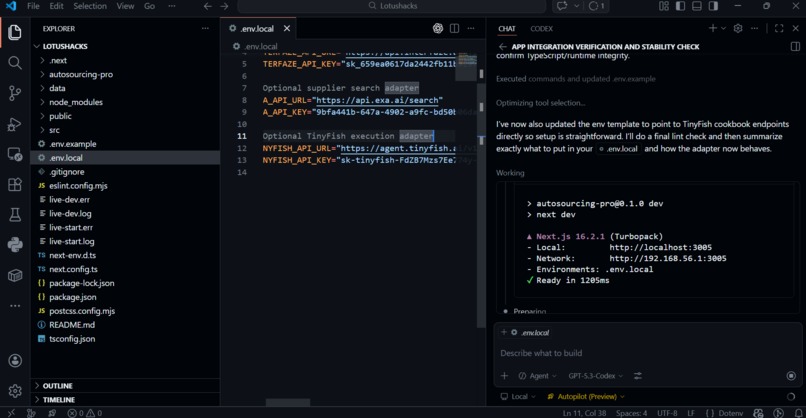
Task: Split the editor right
Action: (454, 29)
